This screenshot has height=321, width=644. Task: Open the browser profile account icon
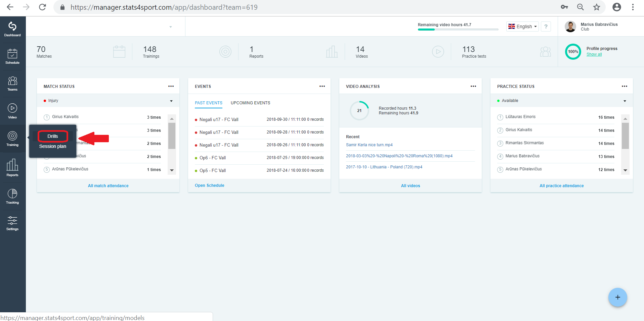coord(617,7)
